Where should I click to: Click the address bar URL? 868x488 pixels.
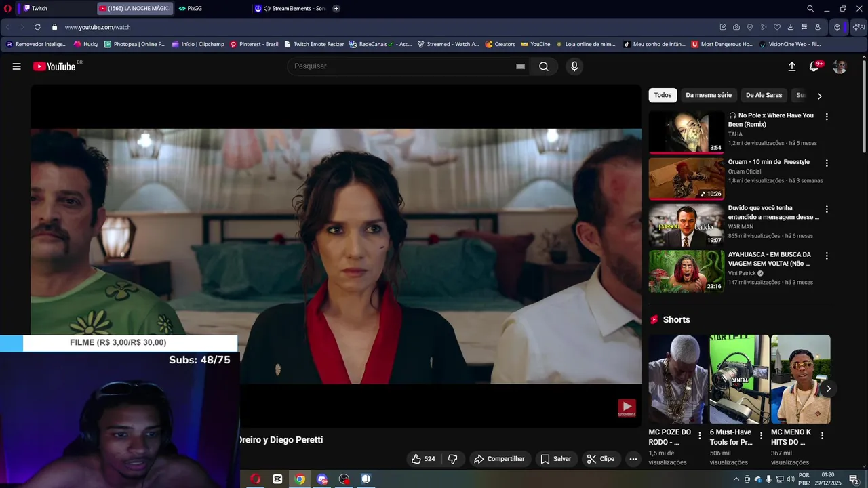[98, 27]
